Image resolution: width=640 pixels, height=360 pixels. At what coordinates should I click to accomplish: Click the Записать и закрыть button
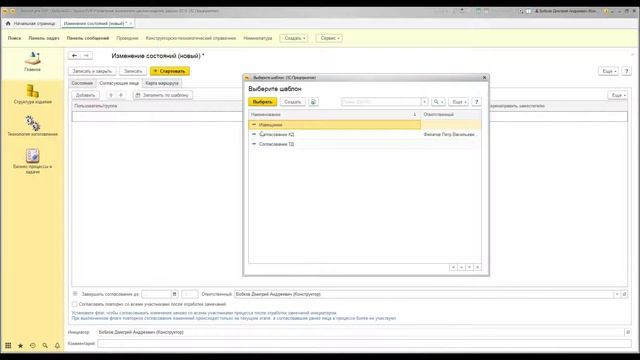pyautogui.click(x=92, y=71)
